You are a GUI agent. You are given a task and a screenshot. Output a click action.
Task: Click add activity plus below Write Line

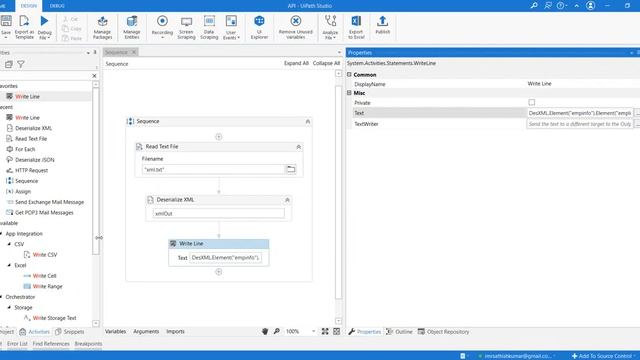click(x=219, y=272)
